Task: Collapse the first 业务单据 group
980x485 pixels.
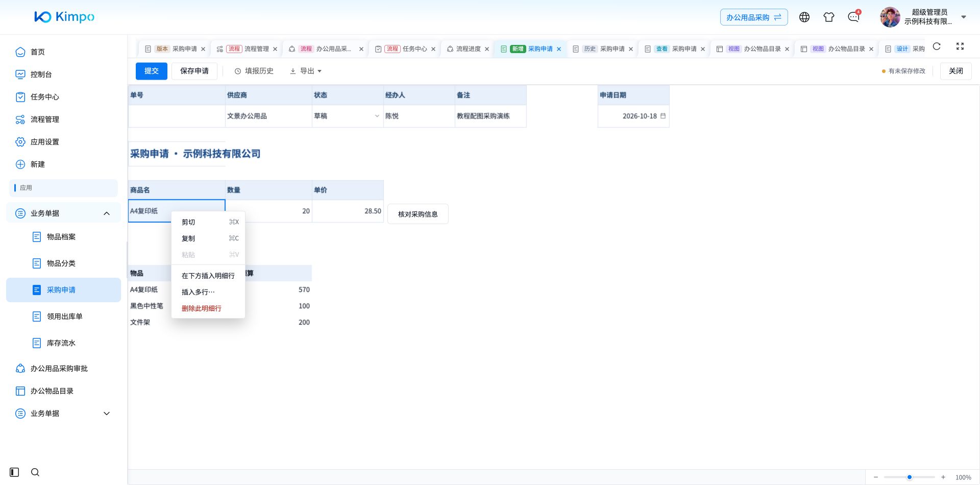Action: click(x=64, y=213)
